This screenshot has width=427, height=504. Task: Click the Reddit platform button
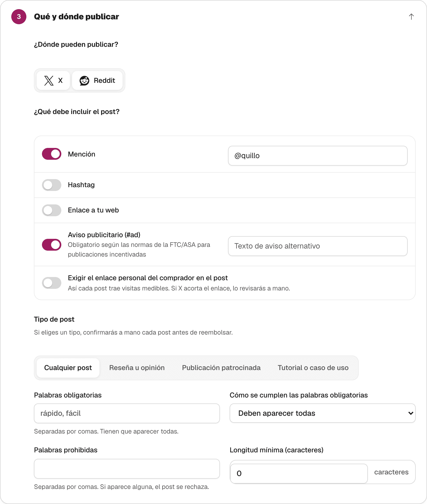click(x=97, y=80)
